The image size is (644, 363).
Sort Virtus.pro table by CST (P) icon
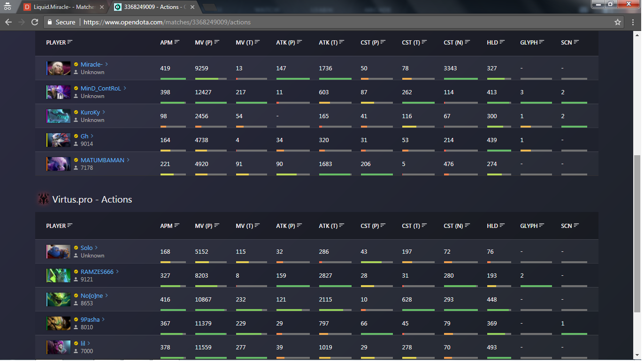coord(383,226)
